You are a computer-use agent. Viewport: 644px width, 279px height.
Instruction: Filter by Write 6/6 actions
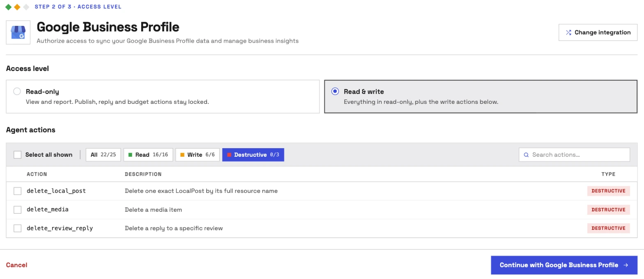click(x=198, y=155)
